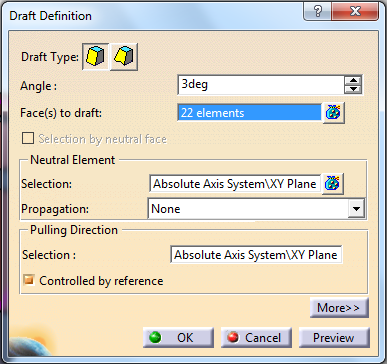387x364 pixels.
Task: Click the Neutral Element XY Plane selection field
Action: tap(235, 184)
